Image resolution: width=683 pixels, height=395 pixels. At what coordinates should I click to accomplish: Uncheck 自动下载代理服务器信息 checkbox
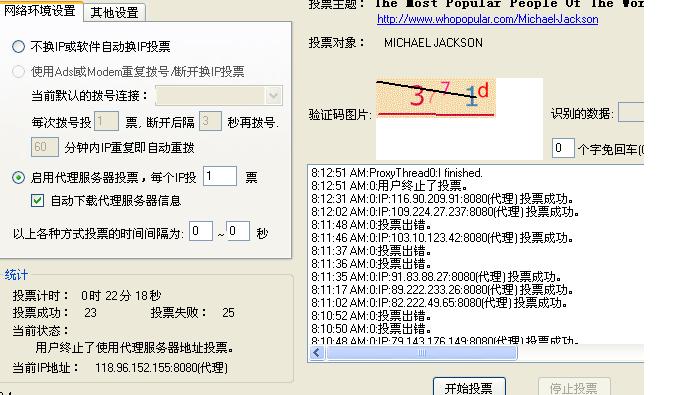coord(37,200)
